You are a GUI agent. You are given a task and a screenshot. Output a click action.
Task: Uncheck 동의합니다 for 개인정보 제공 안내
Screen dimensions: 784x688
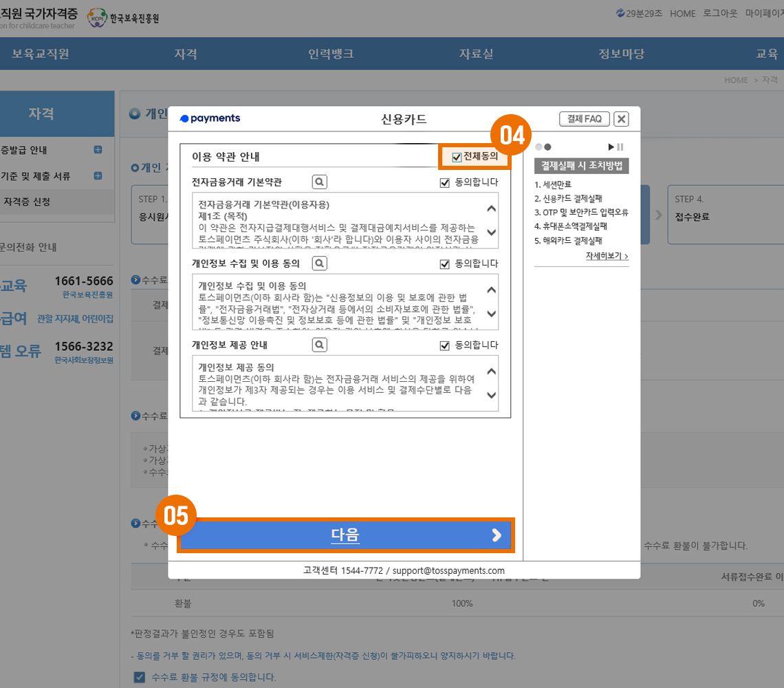[444, 345]
